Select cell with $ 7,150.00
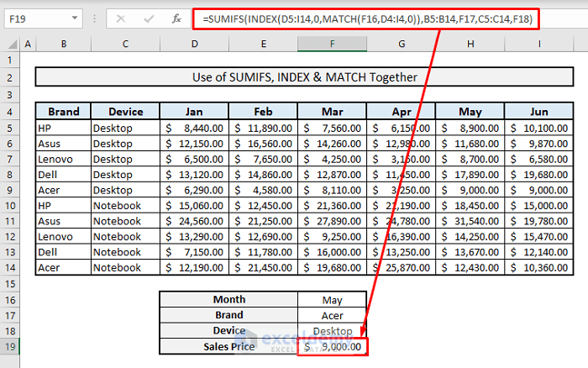Screen dimensions: 588x368 pyautogui.click(x=194, y=252)
